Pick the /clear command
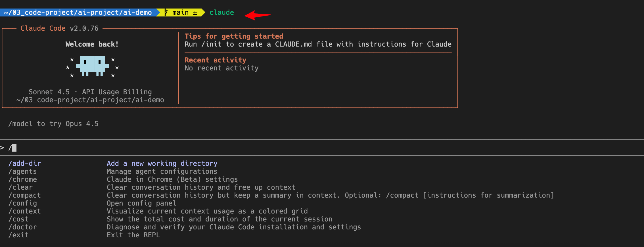This screenshot has height=247, width=644. (x=20, y=187)
